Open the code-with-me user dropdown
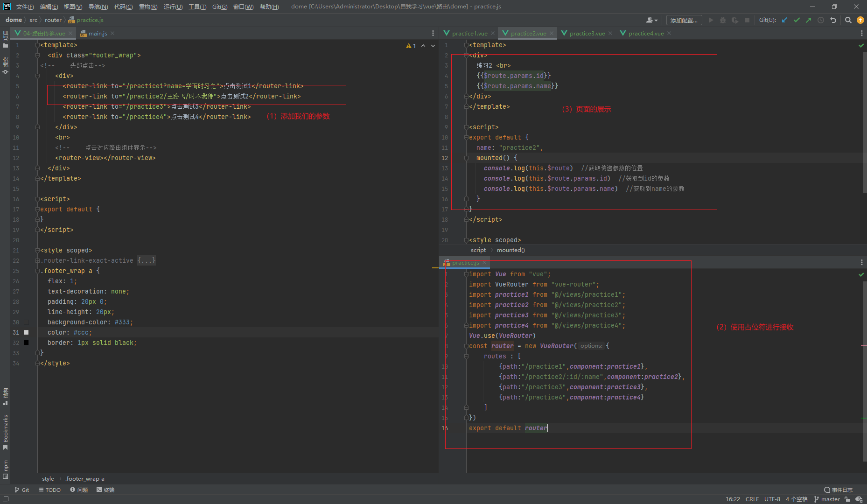Image resolution: width=867 pixels, height=504 pixels. (x=652, y=20)
